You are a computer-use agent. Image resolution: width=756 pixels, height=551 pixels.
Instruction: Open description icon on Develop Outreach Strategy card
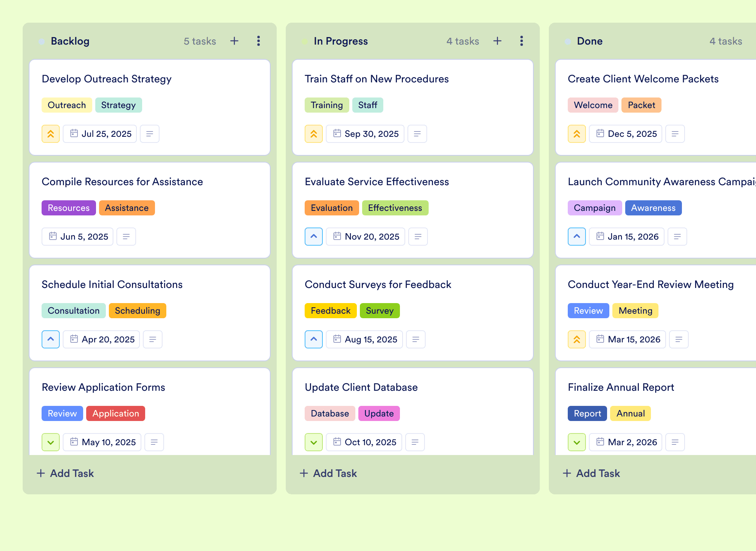(150, 134)
